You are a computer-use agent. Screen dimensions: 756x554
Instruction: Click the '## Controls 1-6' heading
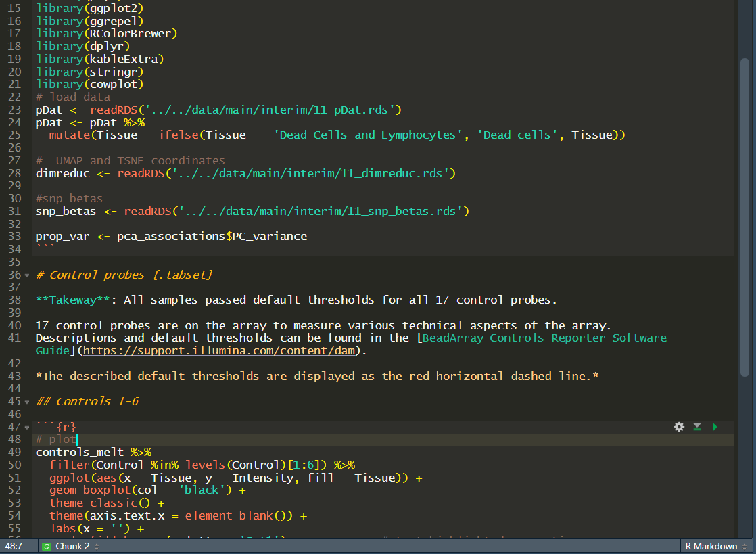pyautogui.click(x=87, y=402)
